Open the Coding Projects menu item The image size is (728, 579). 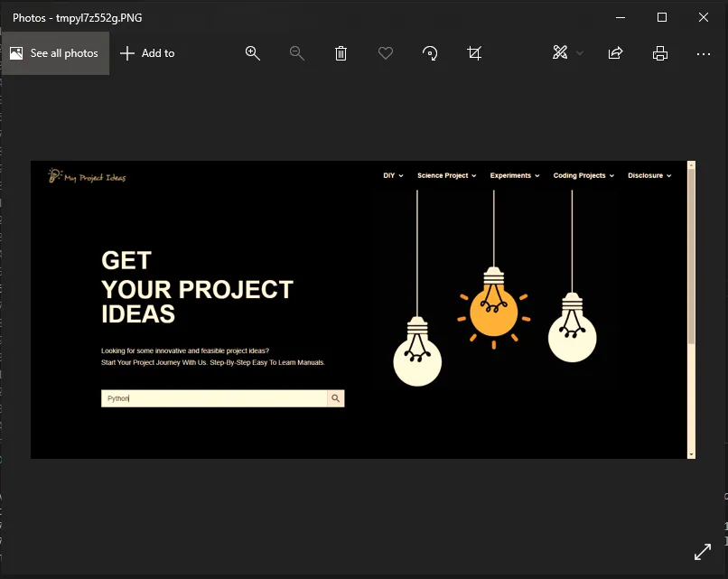pos(583,175)
